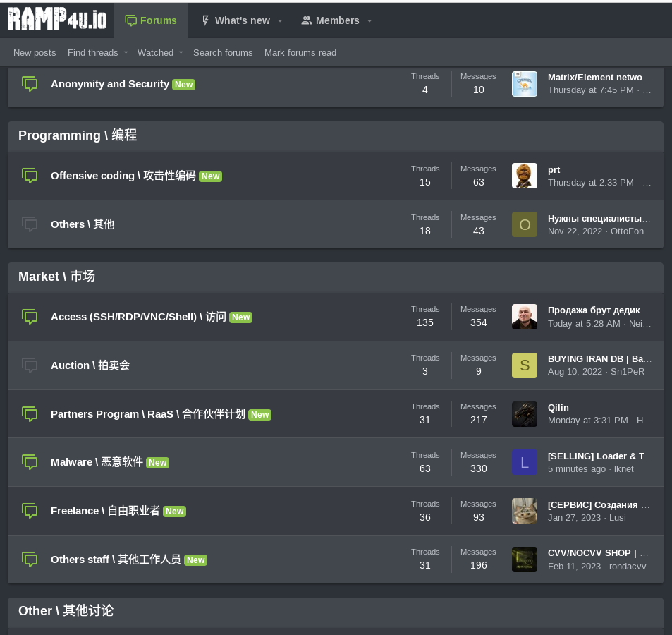Screen dimensions: 672x635
Task: Open the Freelance \ 自由职业者 forum
Action: (105, 511)
